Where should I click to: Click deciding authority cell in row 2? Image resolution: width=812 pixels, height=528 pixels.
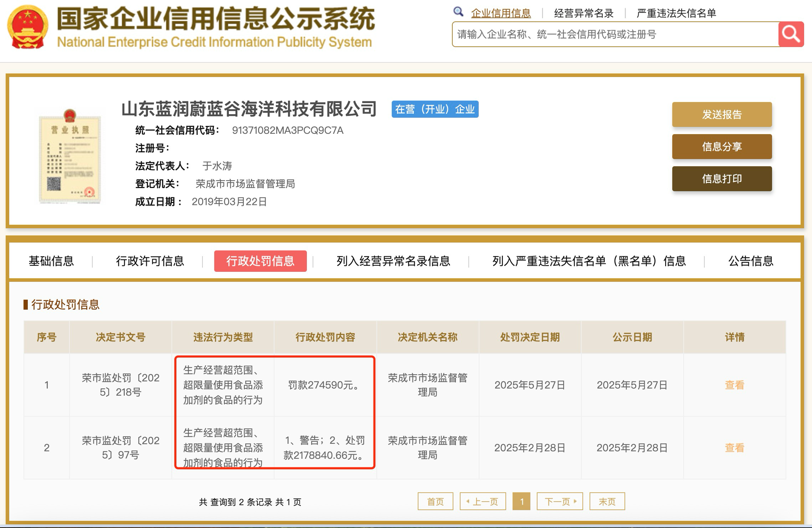[x=428, y=448]
